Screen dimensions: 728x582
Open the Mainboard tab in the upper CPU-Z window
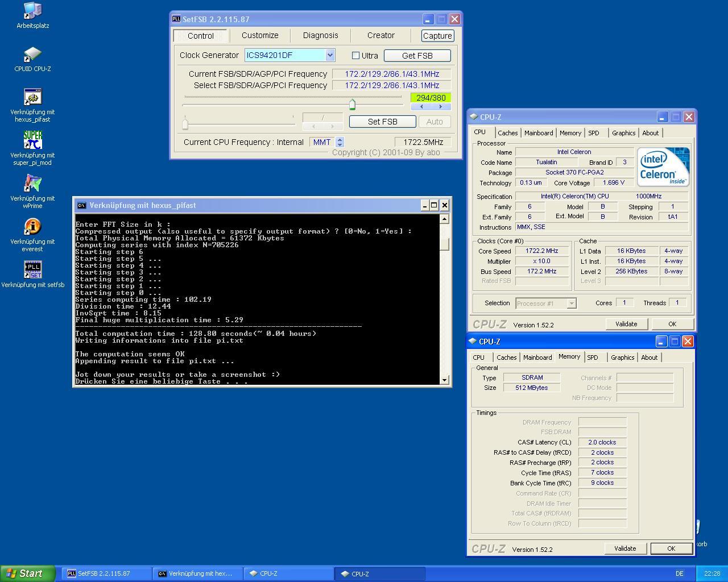(538, 133)
